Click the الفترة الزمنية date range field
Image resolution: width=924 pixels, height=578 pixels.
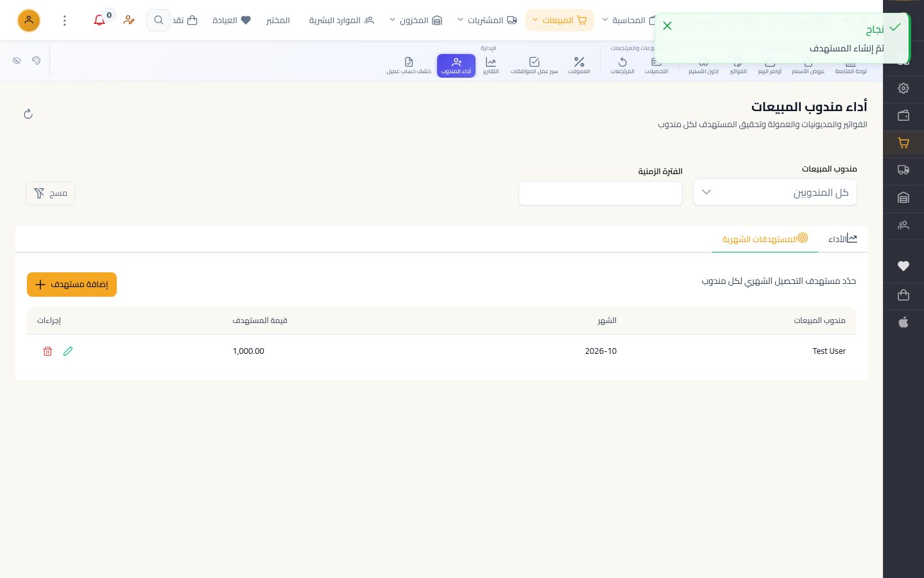coord(601,193)
